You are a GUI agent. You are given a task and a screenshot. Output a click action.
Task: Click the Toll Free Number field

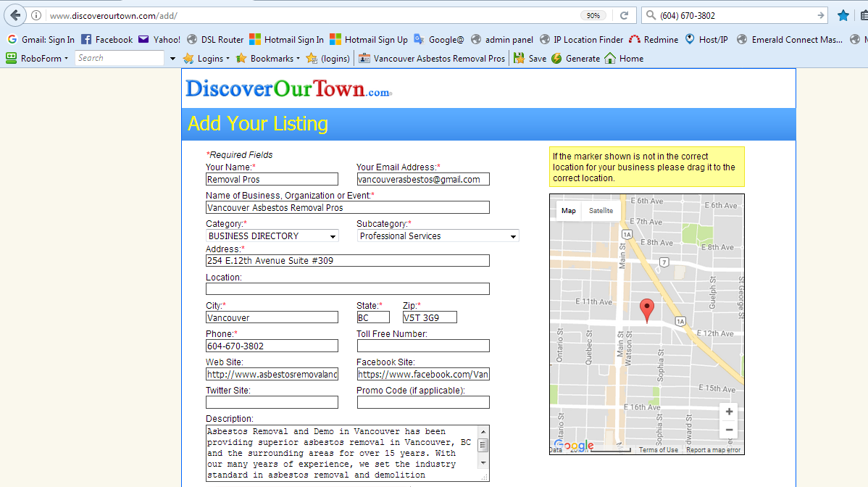423,346
